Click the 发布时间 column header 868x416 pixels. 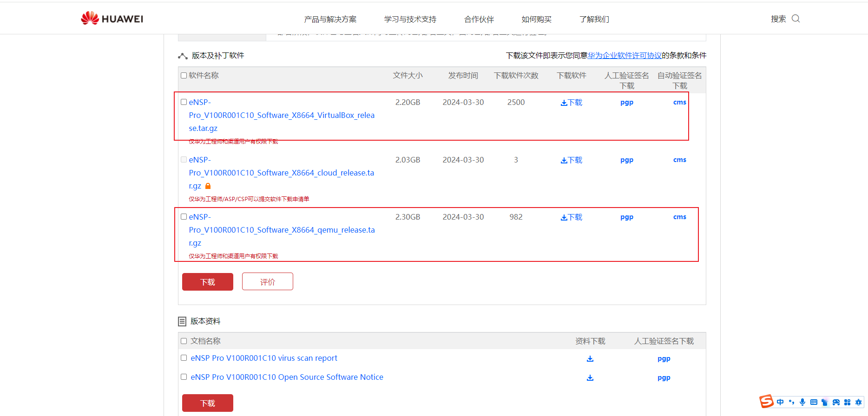(463, 75)
